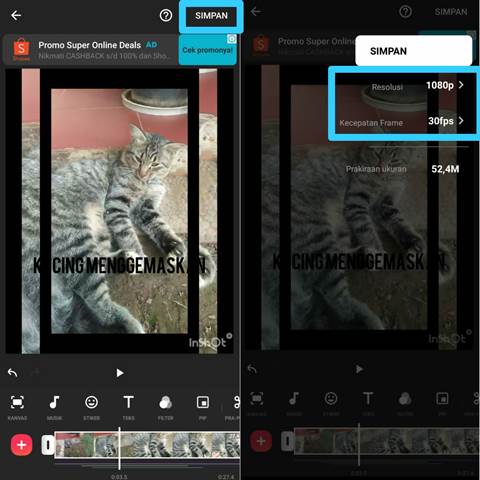Click the white playhead line on bright timeline
This screenshot has width=480, height=480.
pyautogui.click(x=119, y=448)
